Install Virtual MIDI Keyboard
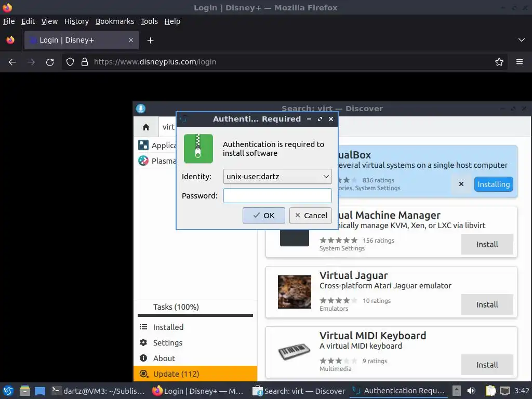This screenshot has width=532, height=399. (487, 365)
